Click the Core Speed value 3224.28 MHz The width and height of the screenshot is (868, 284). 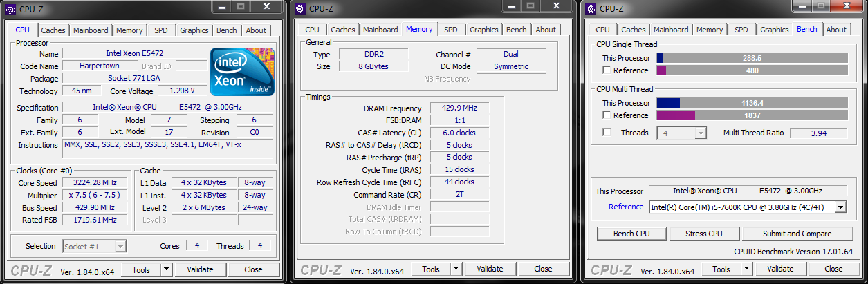[95, 183]
